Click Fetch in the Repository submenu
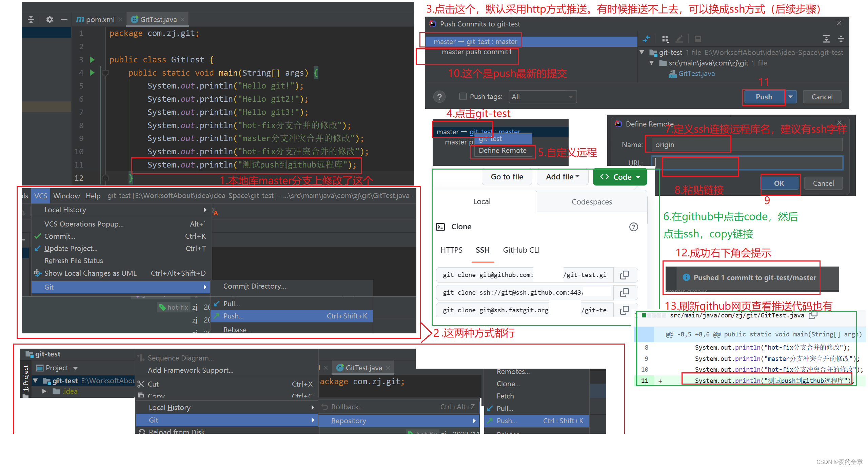The image size is (868, 468). coord(537,396)
